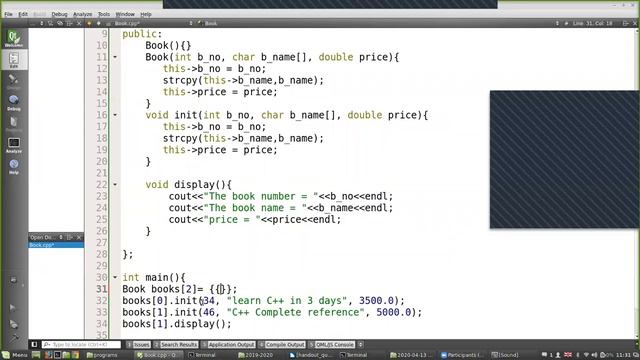Click the keyboard language flag icon

(x=568, y=355)
